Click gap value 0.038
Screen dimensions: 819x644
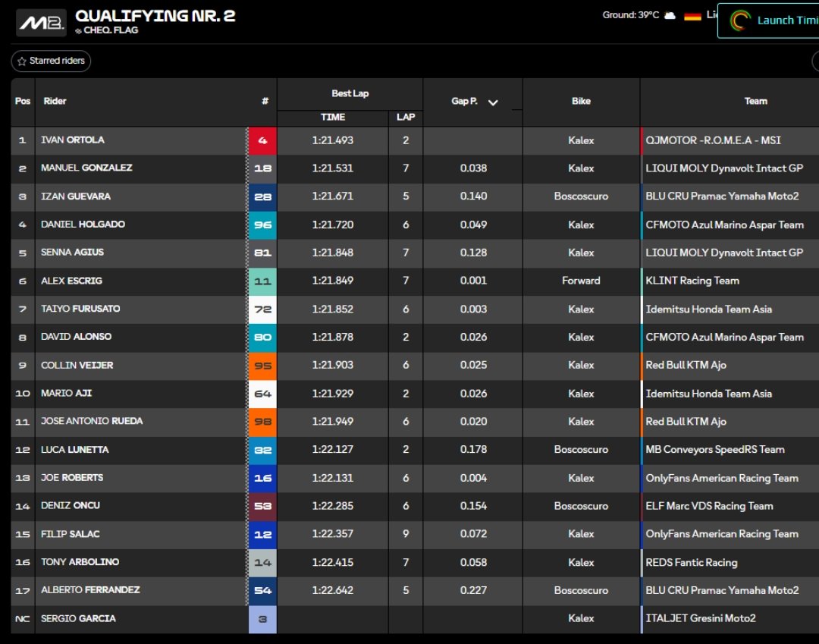pos(473,168)
